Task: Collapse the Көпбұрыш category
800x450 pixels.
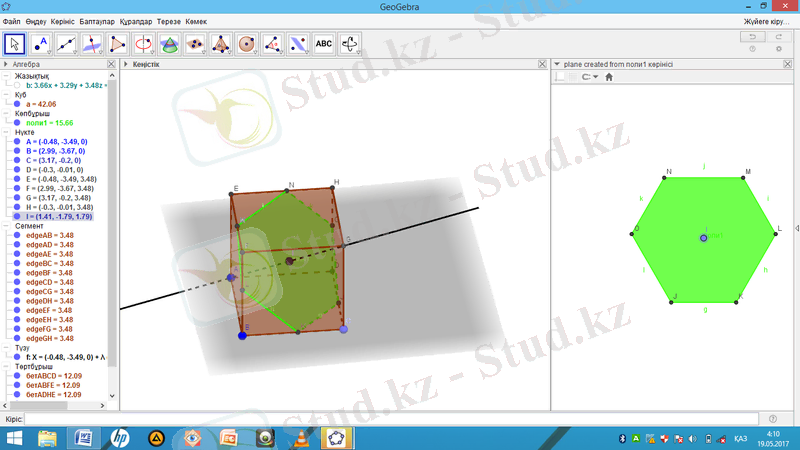Action: (7, 113)
